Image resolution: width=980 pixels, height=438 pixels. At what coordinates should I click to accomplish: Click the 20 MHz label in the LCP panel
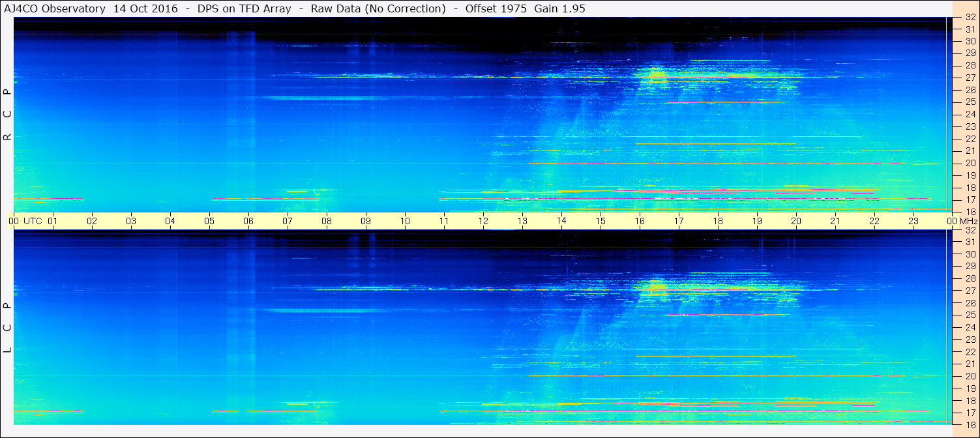[x=970, y=376]
